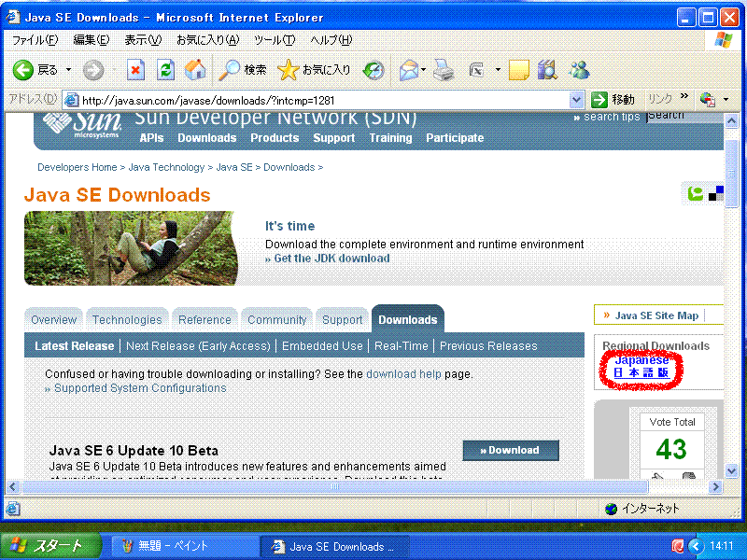The width and height of the screenshot is (747, 560).
Task: Switch to the Overview tab
Action: tap(53, 319)
